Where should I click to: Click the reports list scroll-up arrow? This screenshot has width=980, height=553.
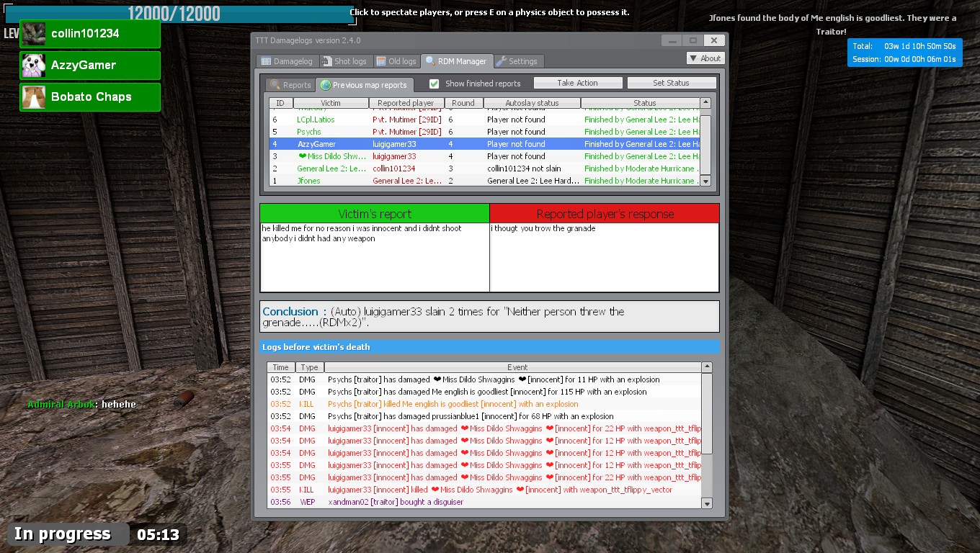coord(706,103)
